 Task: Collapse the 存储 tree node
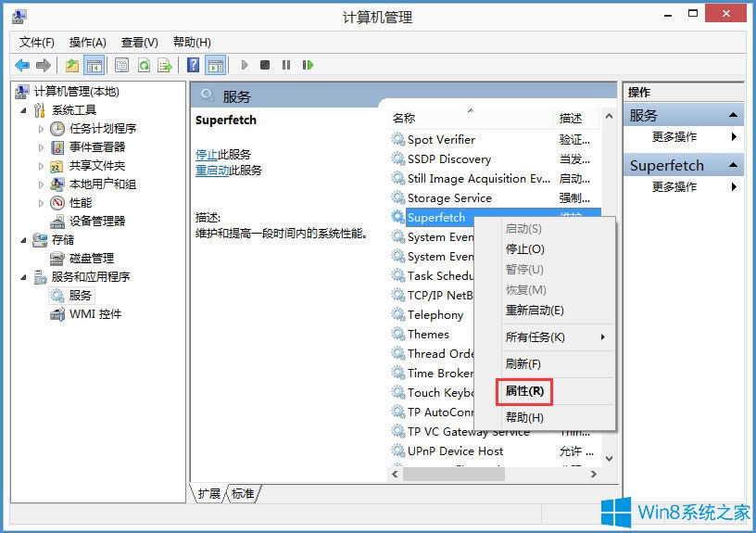coord(24,240)
